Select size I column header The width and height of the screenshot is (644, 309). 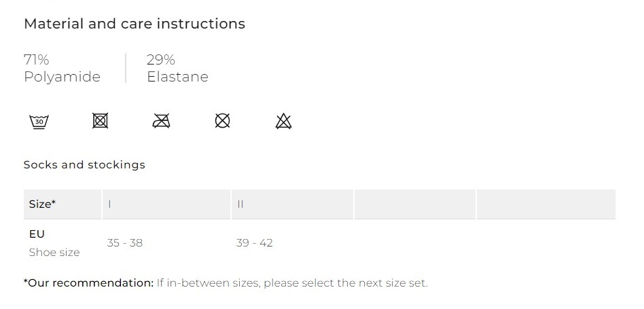click(x=110, y=204)
